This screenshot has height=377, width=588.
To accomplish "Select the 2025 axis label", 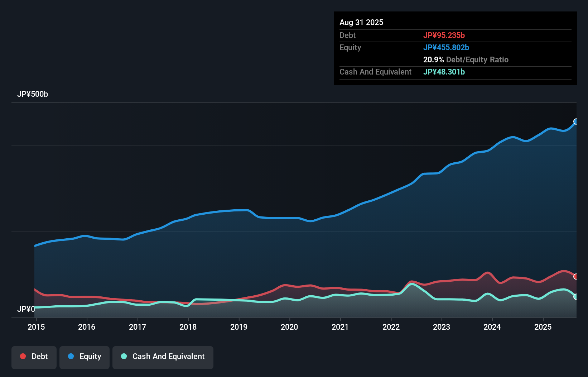I will [543, 327].
